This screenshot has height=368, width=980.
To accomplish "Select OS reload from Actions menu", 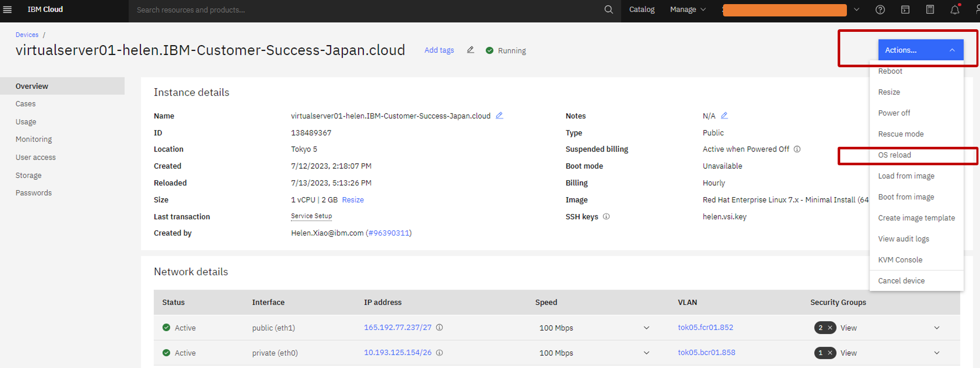I will pos(894,155).
